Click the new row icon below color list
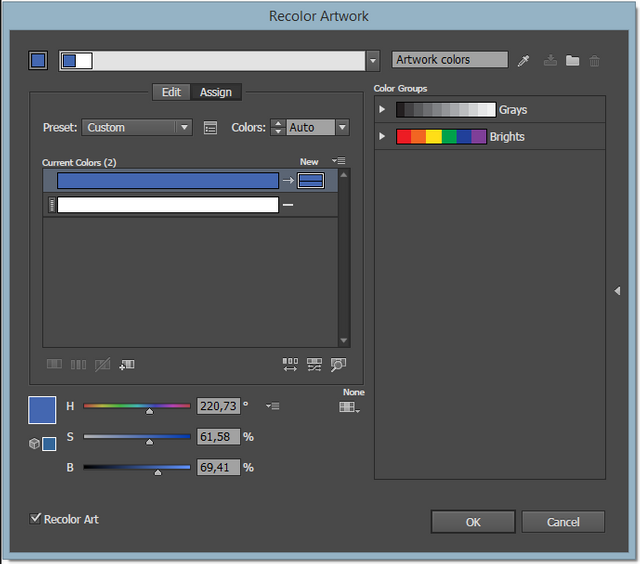640x564 pixels. pyautogui.click(x=127, y=364)
